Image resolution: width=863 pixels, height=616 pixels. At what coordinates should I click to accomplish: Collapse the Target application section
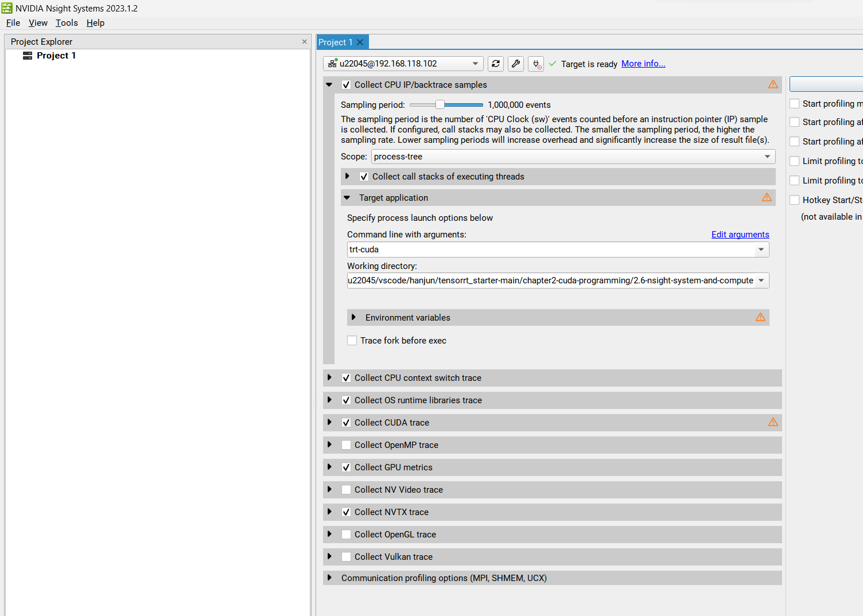[x=347, y=197]
